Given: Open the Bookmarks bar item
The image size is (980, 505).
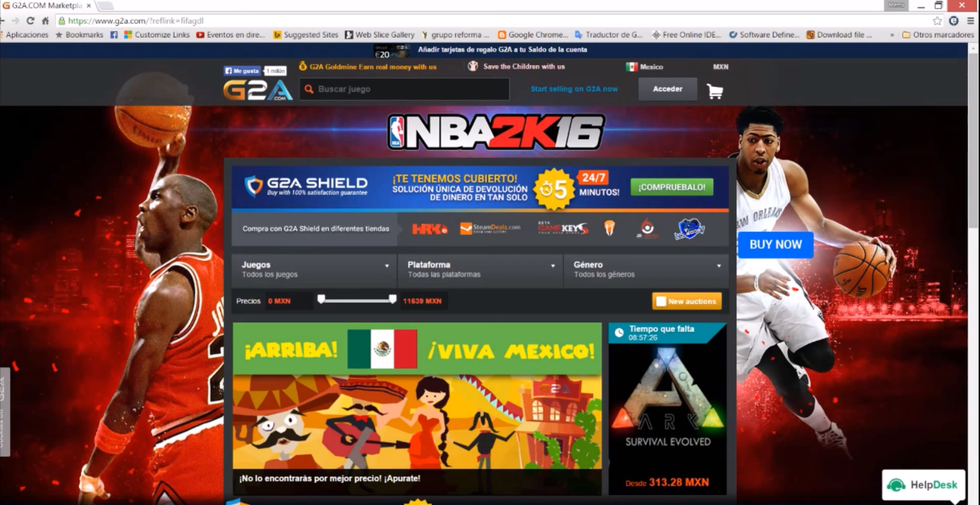Looking at the screenshot, I should point(79,35).
